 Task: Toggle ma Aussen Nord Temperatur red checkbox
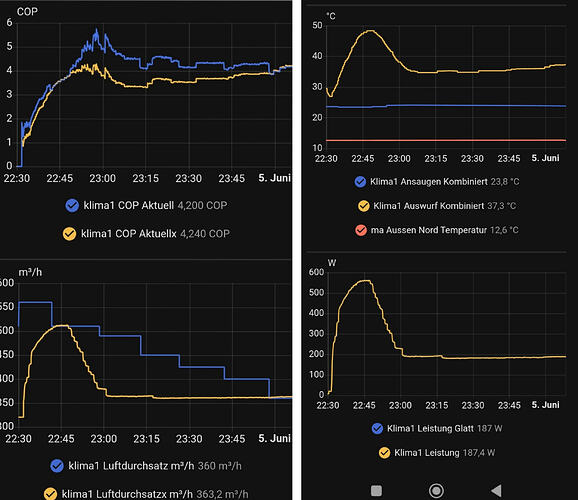(361, 230)
